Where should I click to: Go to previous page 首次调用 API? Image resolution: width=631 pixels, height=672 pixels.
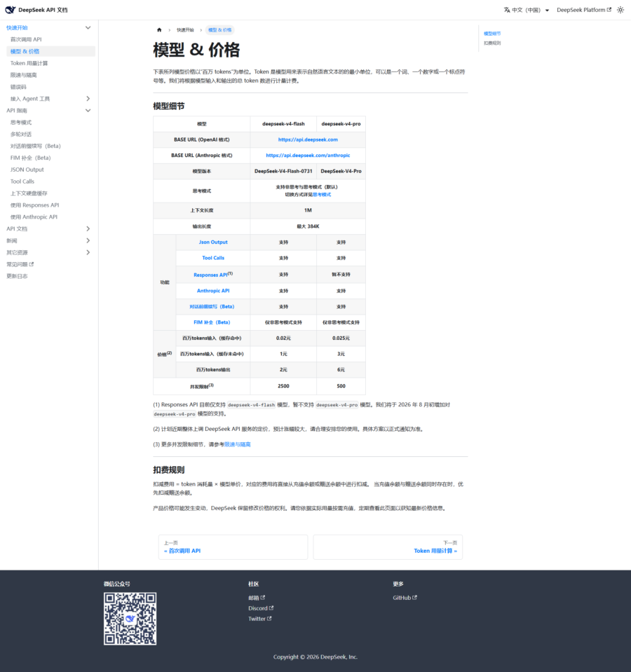click(x=233, y=547)
